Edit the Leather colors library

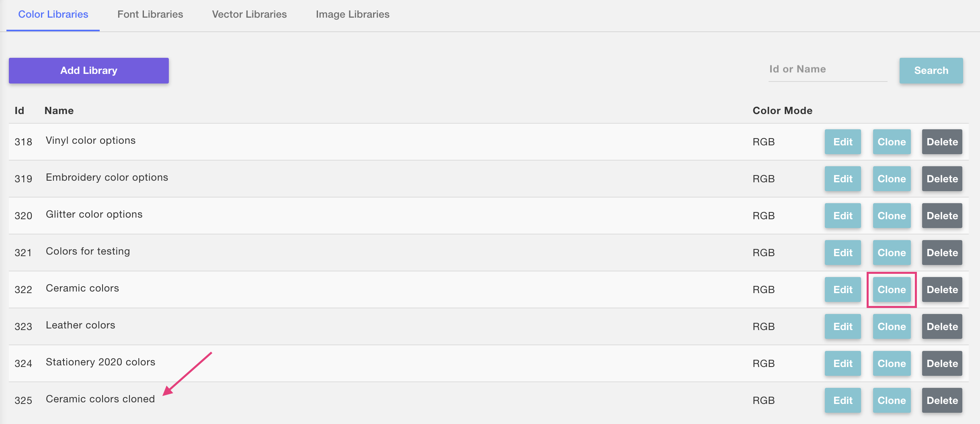(x=843, y=326)
